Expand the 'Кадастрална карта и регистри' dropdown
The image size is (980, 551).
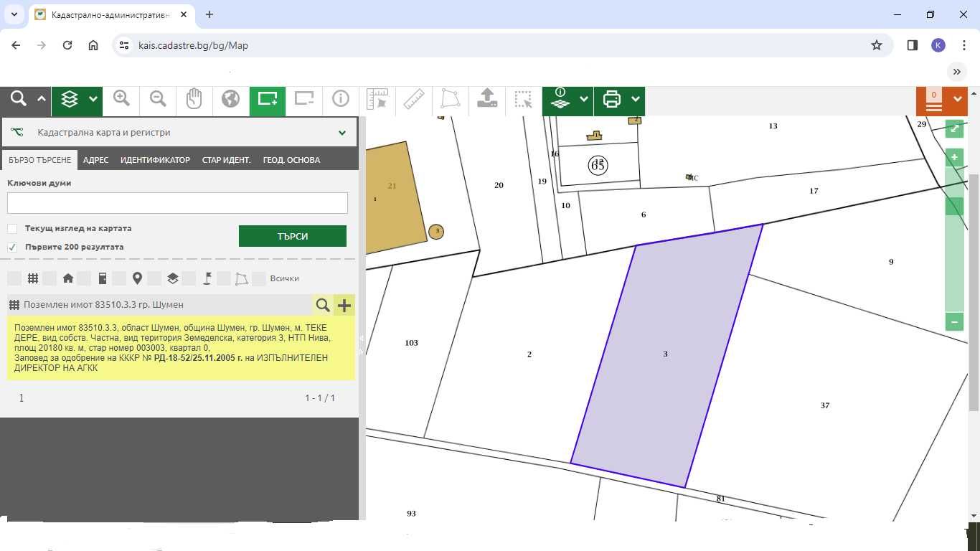(x=342, y=133)
